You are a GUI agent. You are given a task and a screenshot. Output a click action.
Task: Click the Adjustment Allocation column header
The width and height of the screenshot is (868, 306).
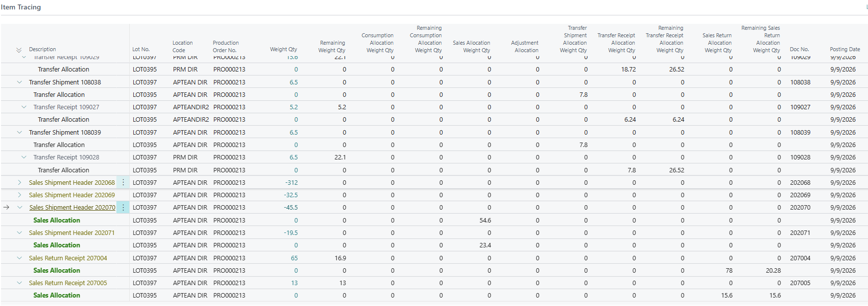(524, 46)
